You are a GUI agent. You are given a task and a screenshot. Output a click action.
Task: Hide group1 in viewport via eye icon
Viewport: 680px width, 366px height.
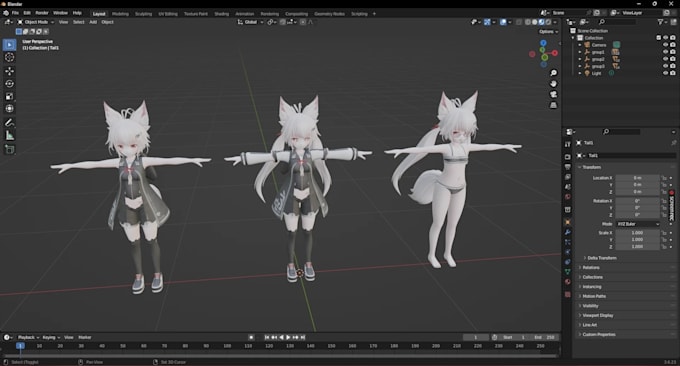665,52
